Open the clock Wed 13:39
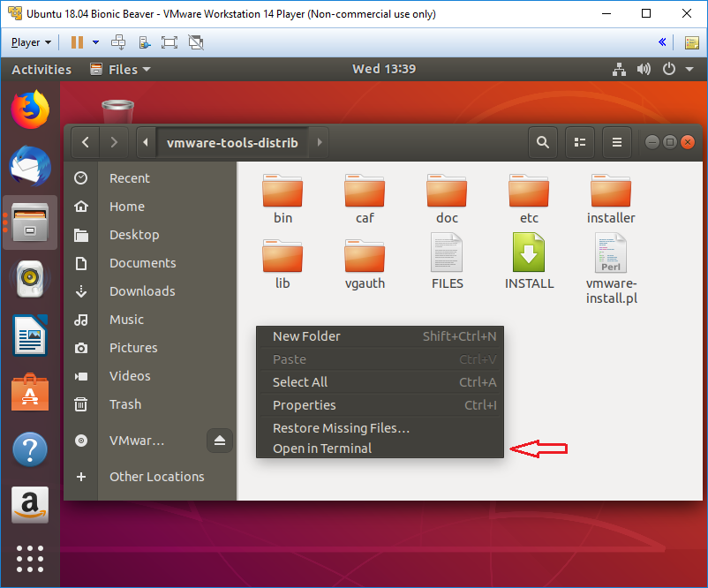This screenshot has height=588, width=708. click(384, 69)
